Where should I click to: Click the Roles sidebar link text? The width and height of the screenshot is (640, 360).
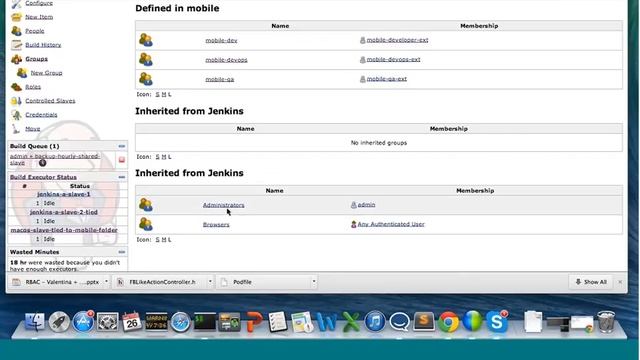click(x=33, y=87)
